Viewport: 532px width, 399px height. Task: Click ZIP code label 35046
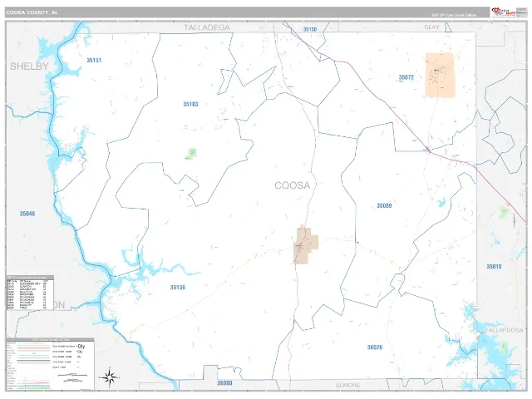[x=27, y=214]
